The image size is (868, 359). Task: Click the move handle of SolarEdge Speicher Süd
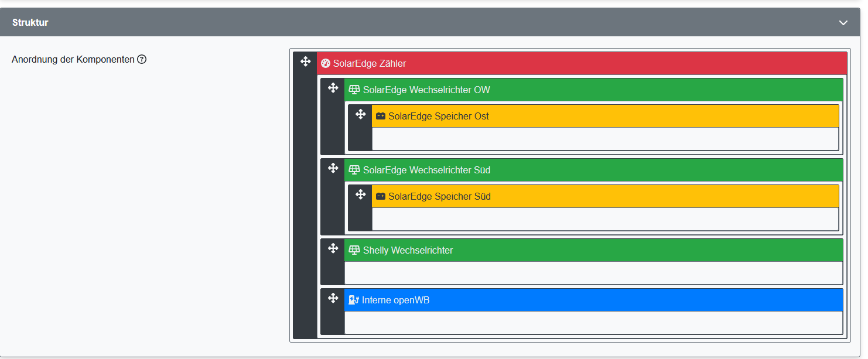pos(360,194)
